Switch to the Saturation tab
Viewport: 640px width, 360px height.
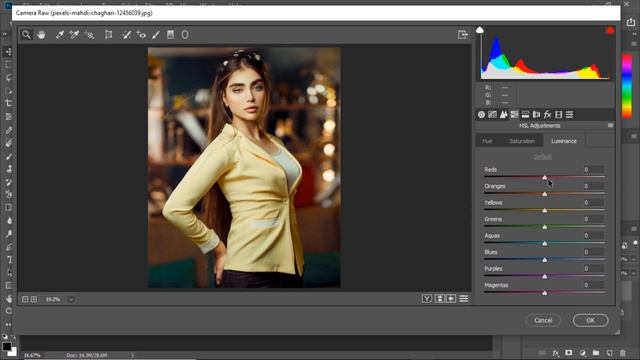(x=522, y=141)
